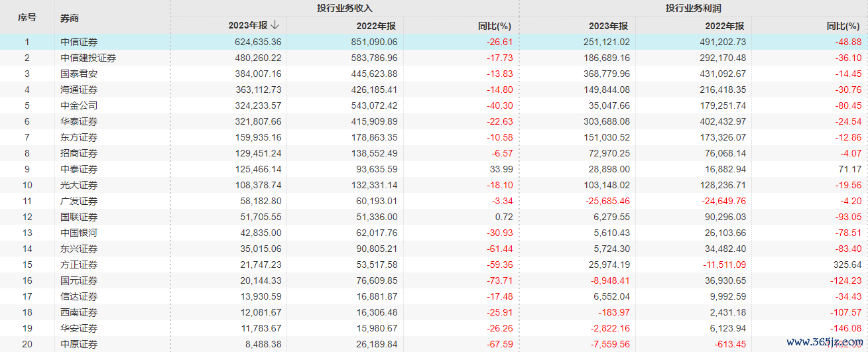Click the negative profit -8,948.41
The width and height of the screenshot is (868, 352).
[611, 280]
